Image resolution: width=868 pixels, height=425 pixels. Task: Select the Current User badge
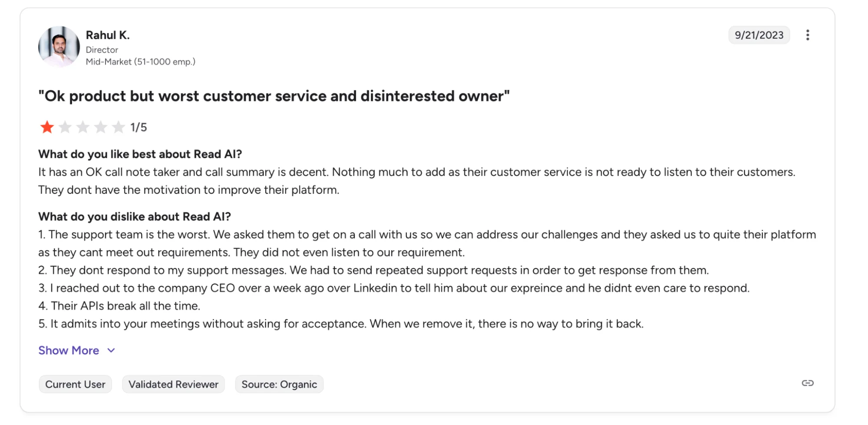click(x=75, y=384)
